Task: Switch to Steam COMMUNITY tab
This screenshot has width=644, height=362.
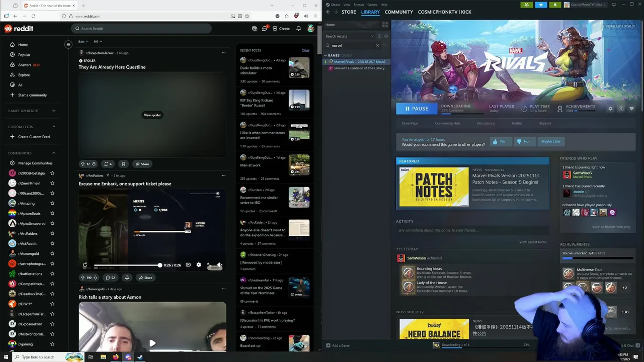Action: pyautogui.click(x=399, y=12)
